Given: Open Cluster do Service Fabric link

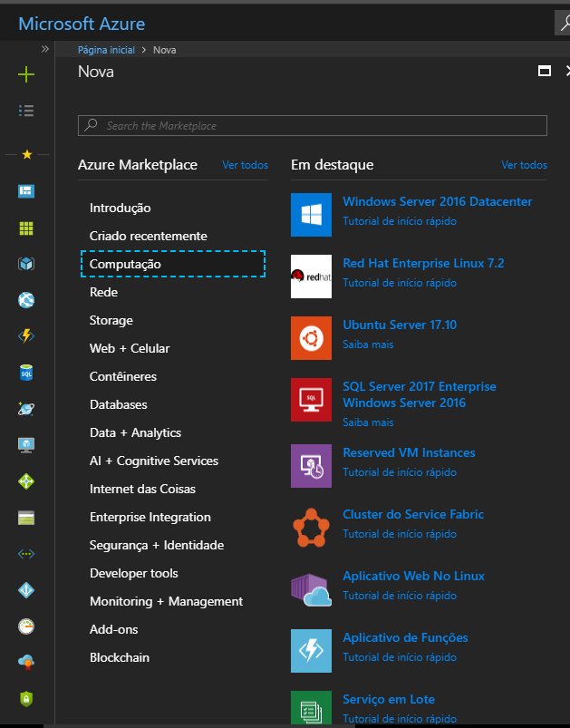Looking at the screenshot, I should (x=413, y=514).
